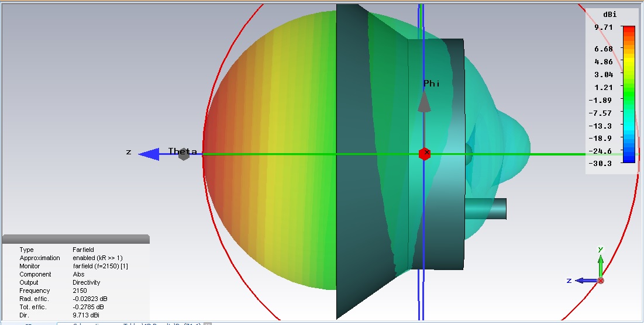The width and height of the screenshot is (644, 325).
Task: Click legend value '-7.57'
Action: pyautogui.click(x=600, y=113)
